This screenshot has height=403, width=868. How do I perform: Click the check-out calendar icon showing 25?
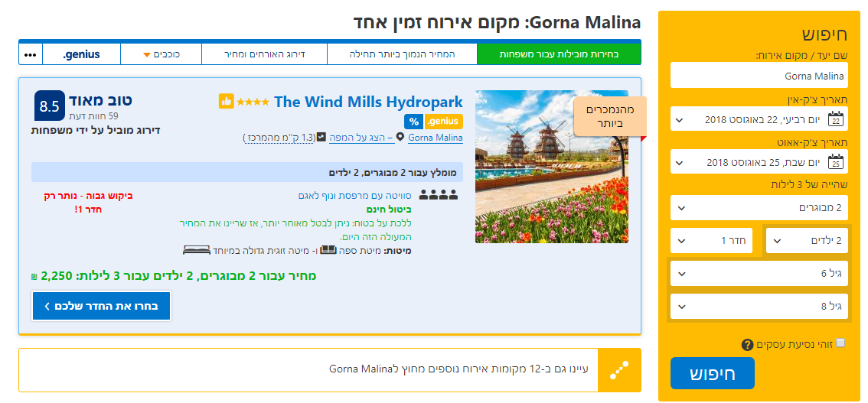(x=837, y=162)
